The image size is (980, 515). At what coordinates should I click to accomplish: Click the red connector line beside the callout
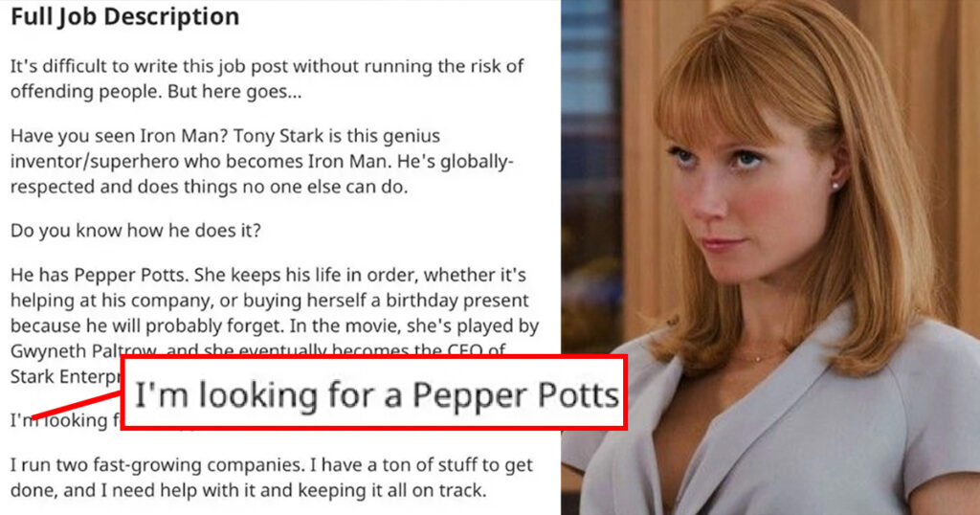point(77,406)
